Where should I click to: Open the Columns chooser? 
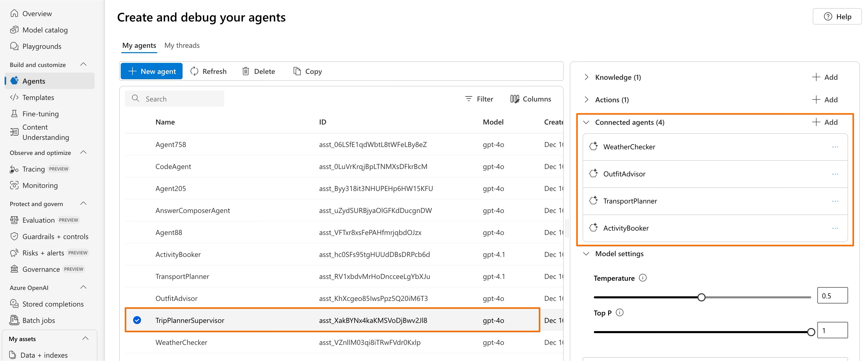[x=530, y=99]
